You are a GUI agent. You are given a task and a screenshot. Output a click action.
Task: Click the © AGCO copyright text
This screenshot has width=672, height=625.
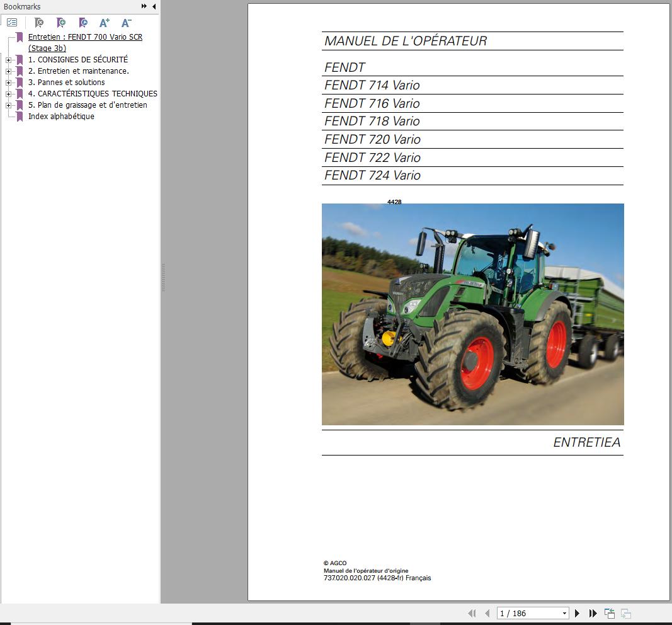tap(335, 563)
